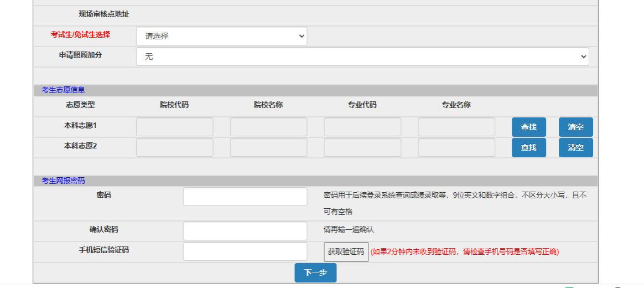This screenshot has width=644, height=288.
Task: Search schools with 查找 for 本科志愿2
Action: (x=528, y=147)
